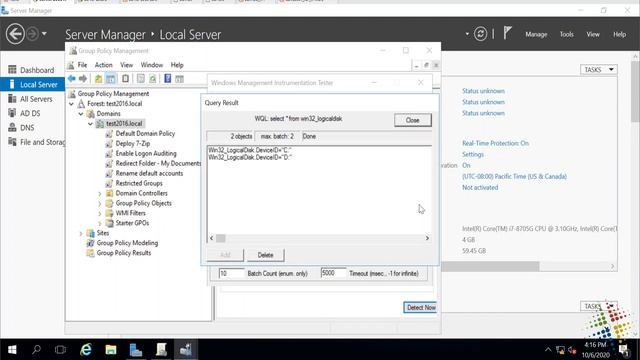Open File Explorer from taskbar

[x=111, y=350]
